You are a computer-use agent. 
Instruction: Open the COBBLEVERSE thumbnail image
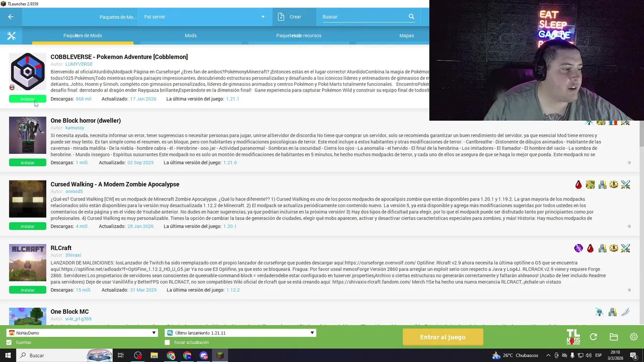pos(28,72)
